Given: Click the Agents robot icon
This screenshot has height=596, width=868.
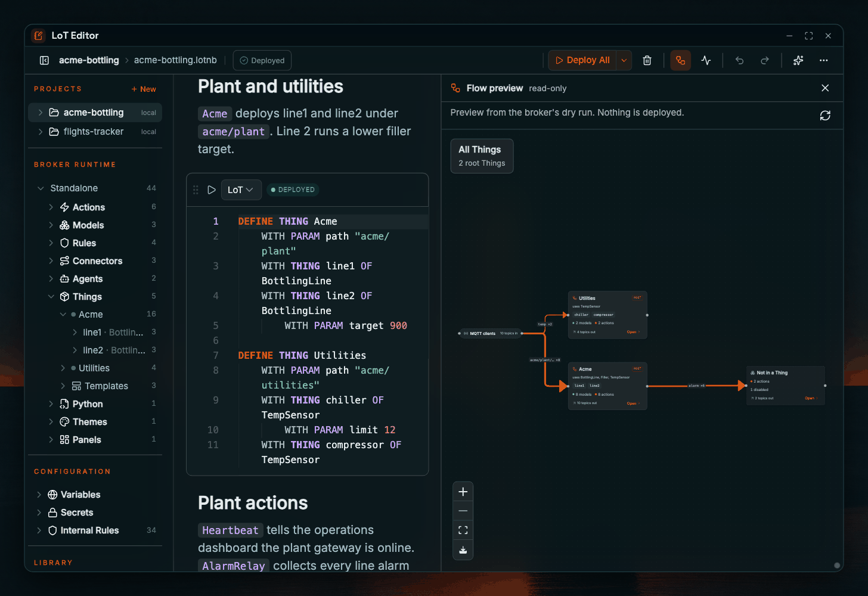Looking at the screenshot, I should (64, 279).
